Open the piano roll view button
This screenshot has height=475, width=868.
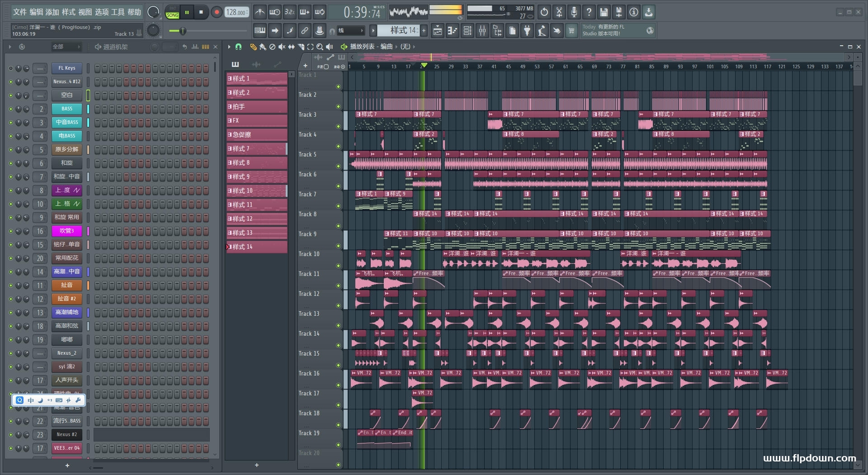(x=452, y=31)
